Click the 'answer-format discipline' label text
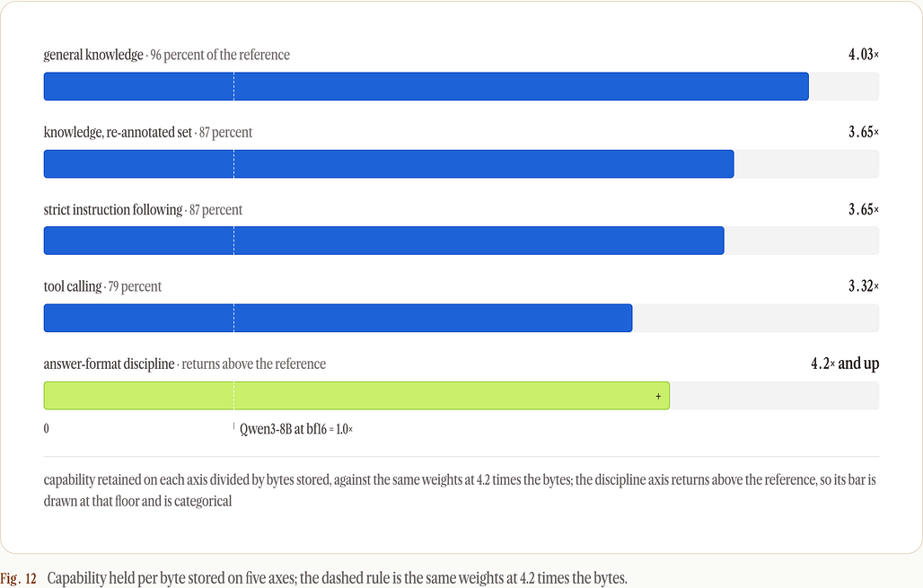 pos(109,364)
